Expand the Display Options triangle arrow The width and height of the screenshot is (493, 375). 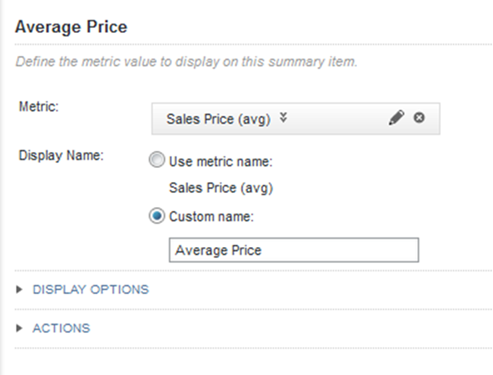[19, 289]
